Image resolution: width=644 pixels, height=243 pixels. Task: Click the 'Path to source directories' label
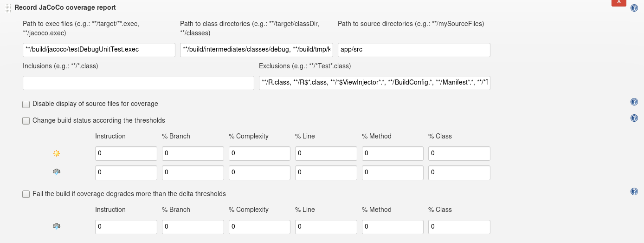(x=411, y=24)
